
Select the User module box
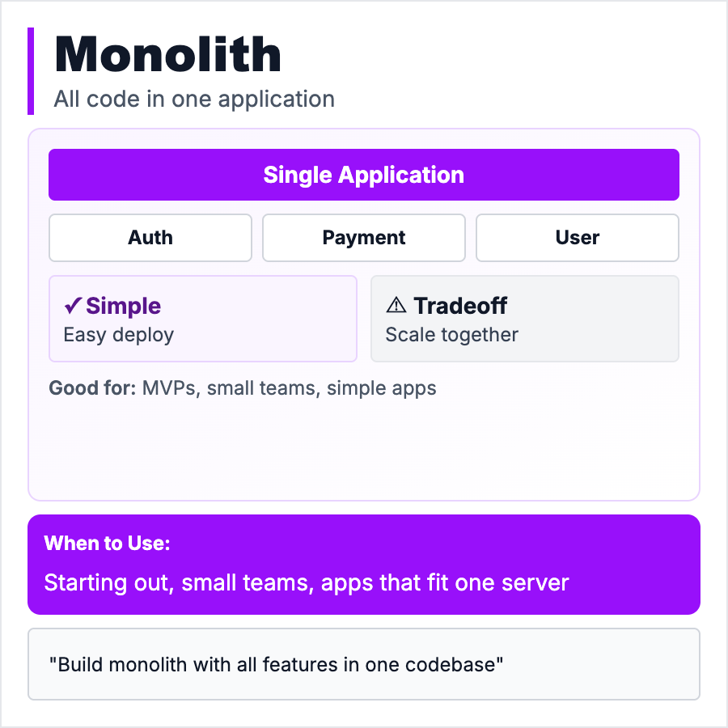click(x=578, y=238)
